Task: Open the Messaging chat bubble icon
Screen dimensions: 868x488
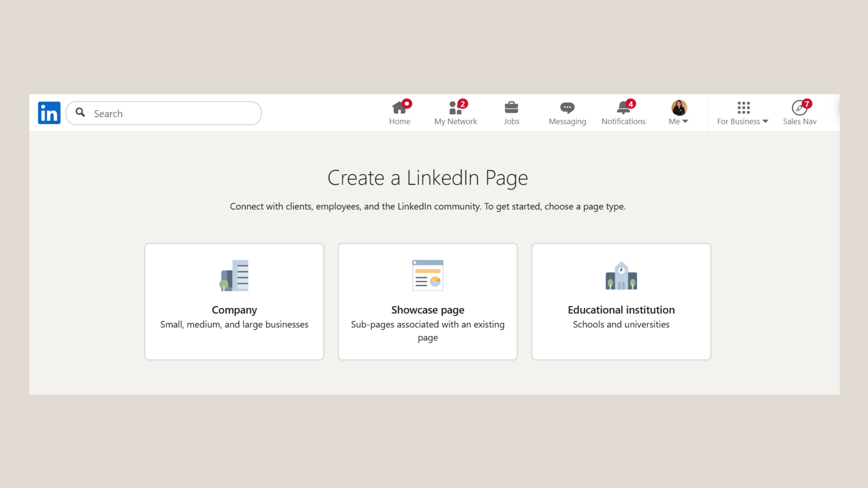Action: tap(567, 108)
